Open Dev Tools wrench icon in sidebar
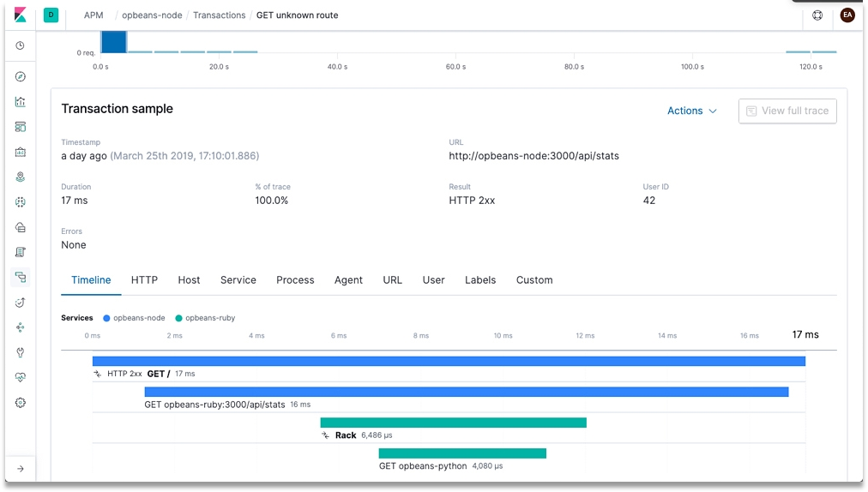The width and height of the screenshot is (868, 492). tap(21, 352)
